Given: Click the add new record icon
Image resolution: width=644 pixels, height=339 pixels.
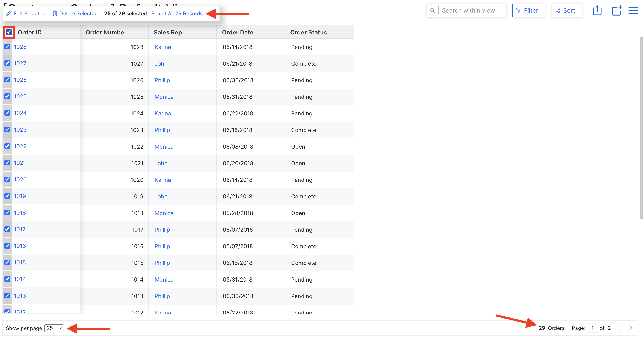Looking at the screenshot, I should coord(617,10).
